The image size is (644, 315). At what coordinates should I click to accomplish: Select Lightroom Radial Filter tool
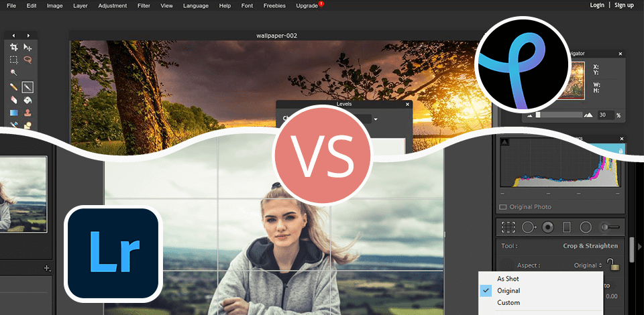[x=586, y=227]
